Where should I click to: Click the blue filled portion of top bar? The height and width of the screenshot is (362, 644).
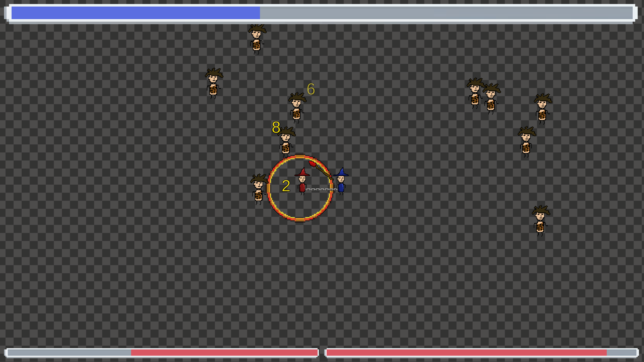point(136,13)
